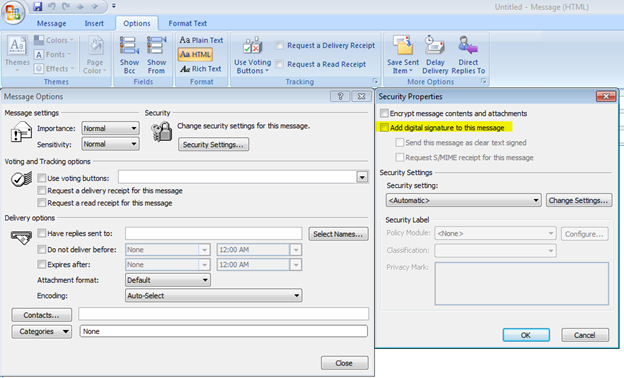Select the Options ribbon tab

pyautogui.click(x=136, y=23)
